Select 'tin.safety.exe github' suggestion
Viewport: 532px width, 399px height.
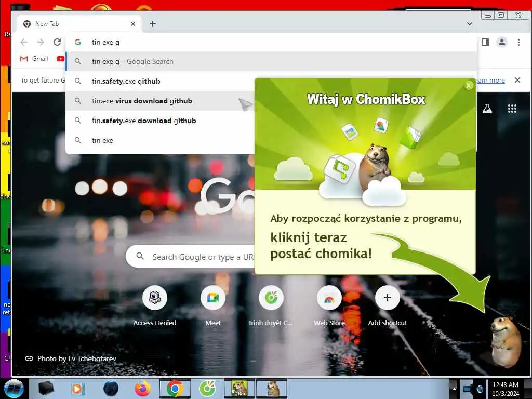(160, 81)
